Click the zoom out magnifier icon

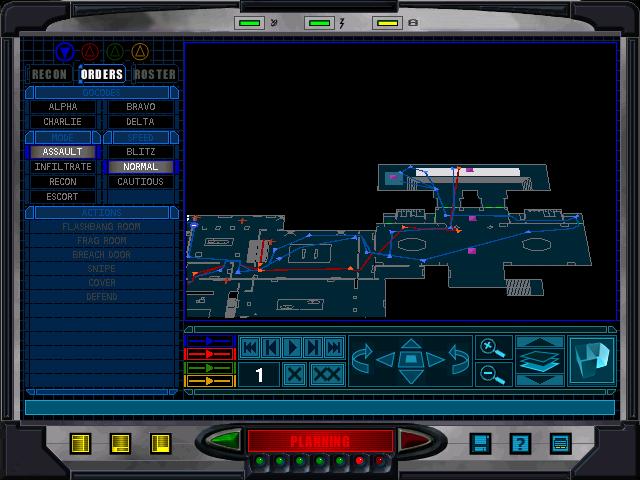[x=490, y=375]
